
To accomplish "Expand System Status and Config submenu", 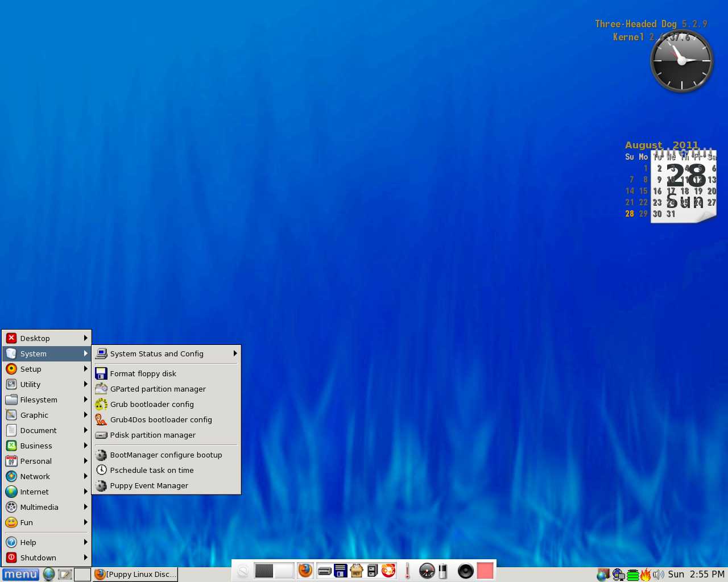I will [166, 354].
